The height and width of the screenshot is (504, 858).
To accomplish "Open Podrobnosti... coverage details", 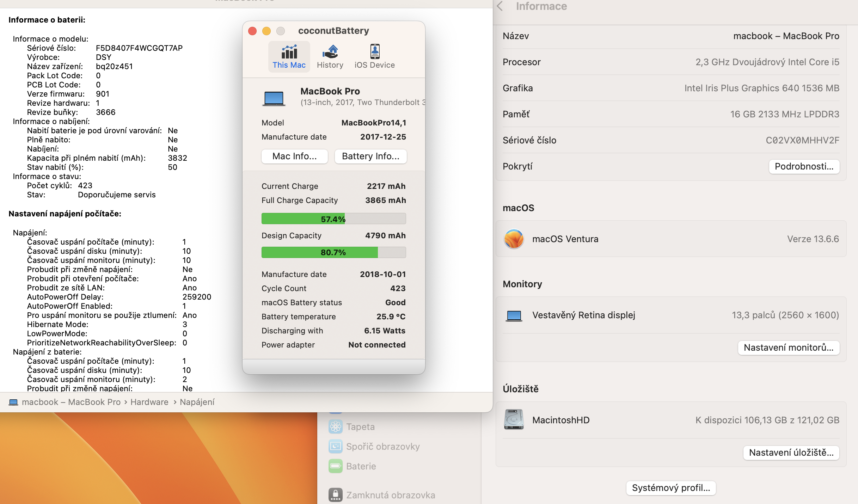I will coord(804,166).
